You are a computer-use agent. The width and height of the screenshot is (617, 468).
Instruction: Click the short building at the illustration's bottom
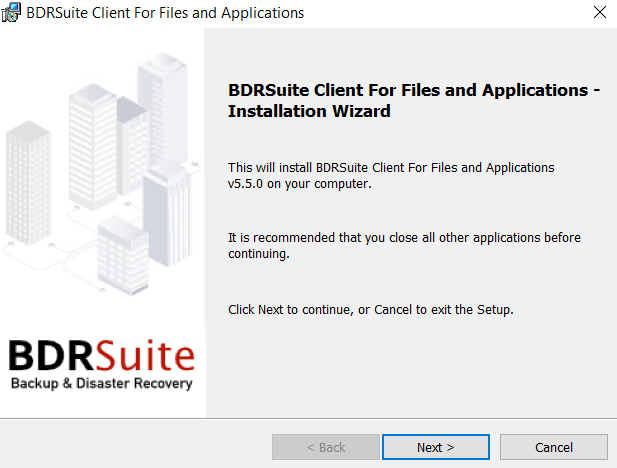[x=123, y=256]
